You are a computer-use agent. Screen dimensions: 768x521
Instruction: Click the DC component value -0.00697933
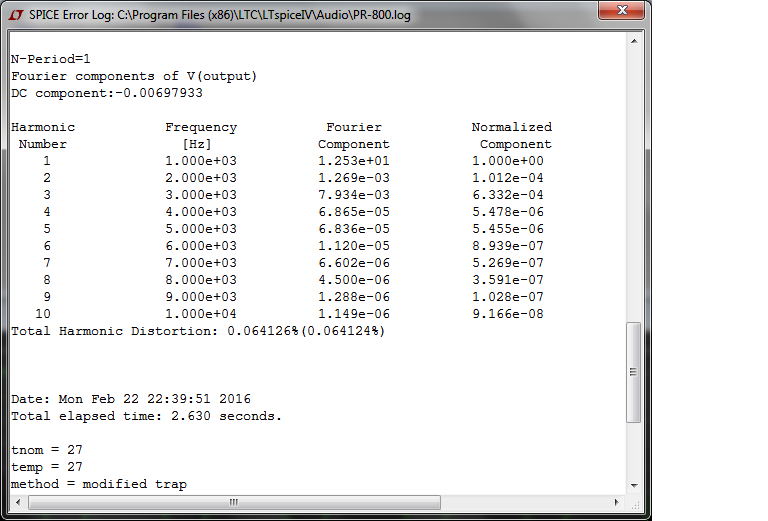(159, 93)
